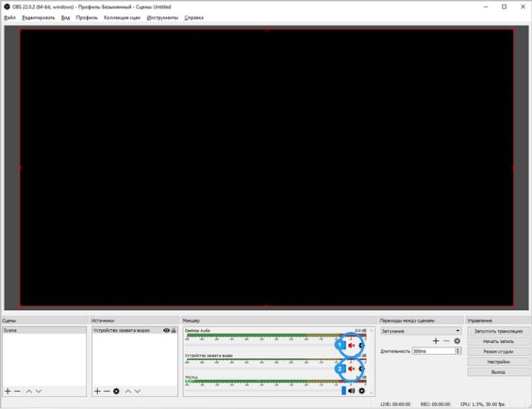The width and height of the screenshot is (532, 409).
Task: Open the Профиль menu
Action: pyautogui.click(x=87, y=18)
